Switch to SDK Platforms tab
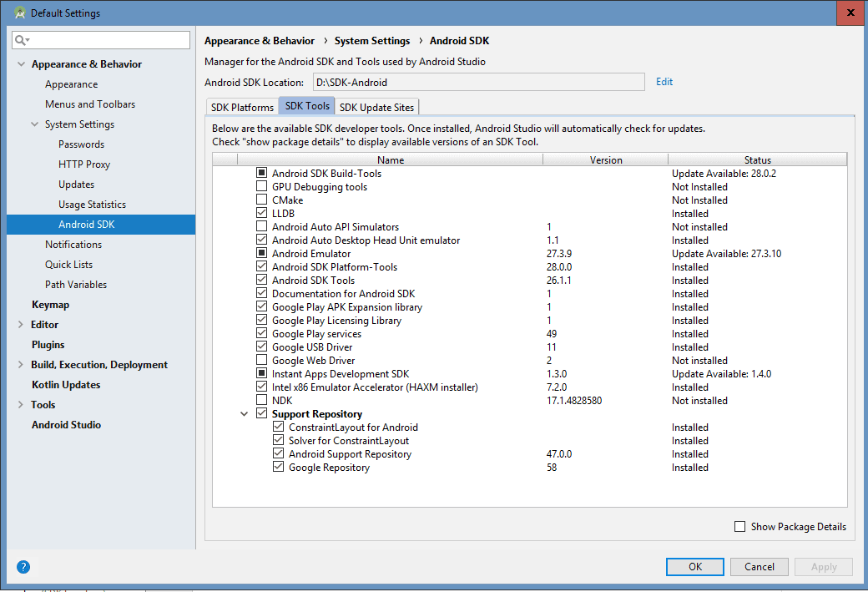868x592 pixels. coord(242,107)
